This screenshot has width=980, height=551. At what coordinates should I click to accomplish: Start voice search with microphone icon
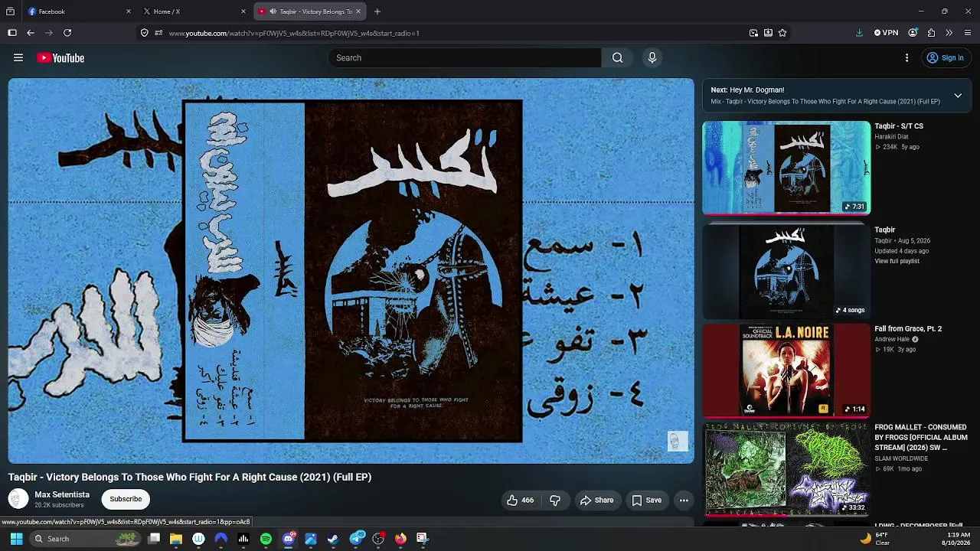point(652,58)
